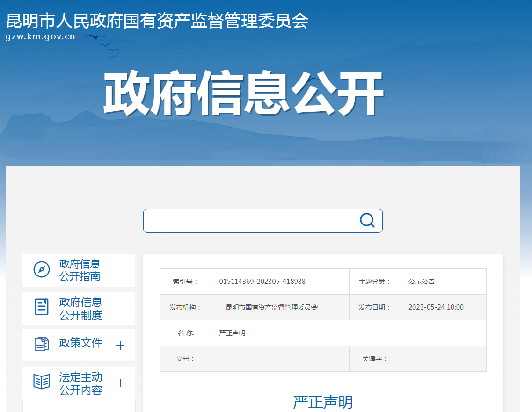Click the magnifier search icon
Image resolution: width=532 pixels, height=412 pixels.
(x=367, y=220)
